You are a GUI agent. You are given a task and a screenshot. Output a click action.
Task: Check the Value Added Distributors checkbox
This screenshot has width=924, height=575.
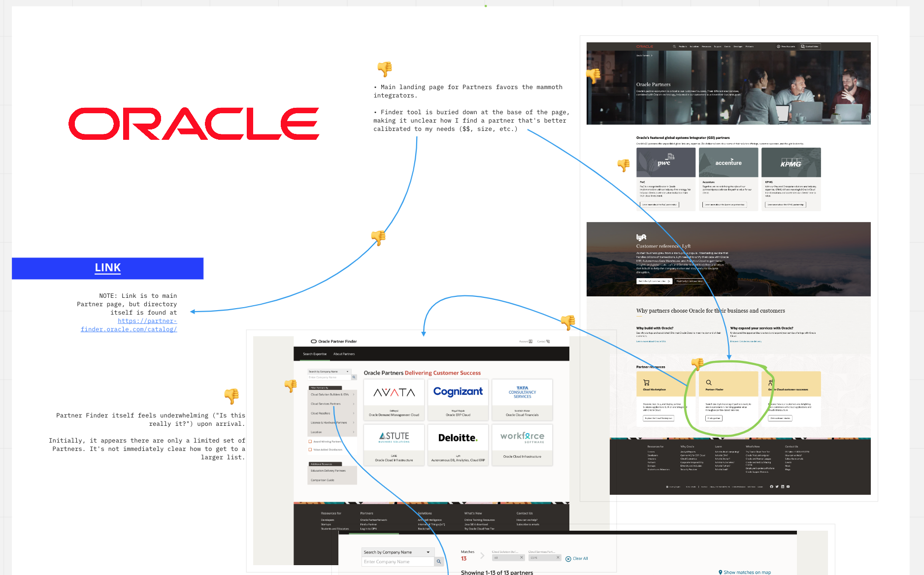coord(310,449)
